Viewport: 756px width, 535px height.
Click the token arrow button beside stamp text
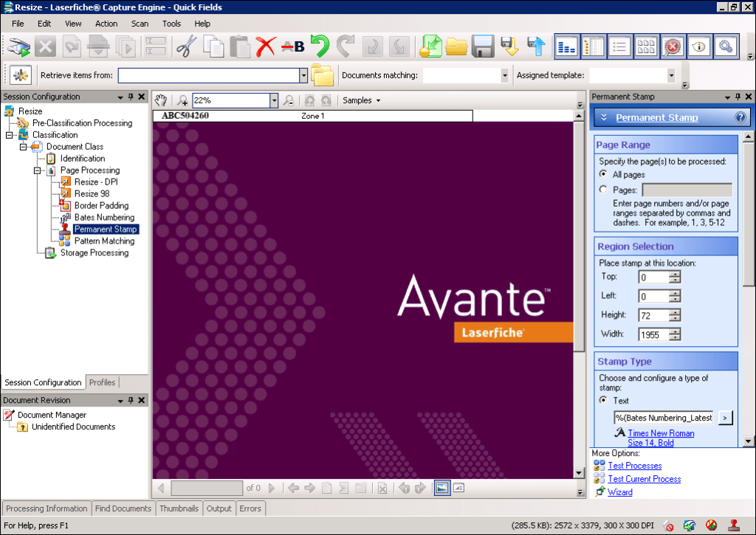(725, 418)
